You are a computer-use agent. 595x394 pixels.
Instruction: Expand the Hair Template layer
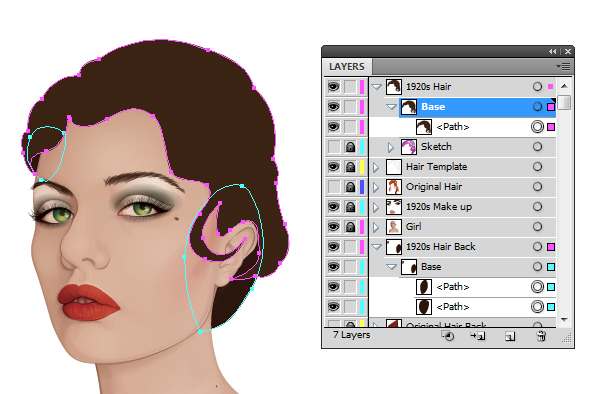click(x=376, y=167)
